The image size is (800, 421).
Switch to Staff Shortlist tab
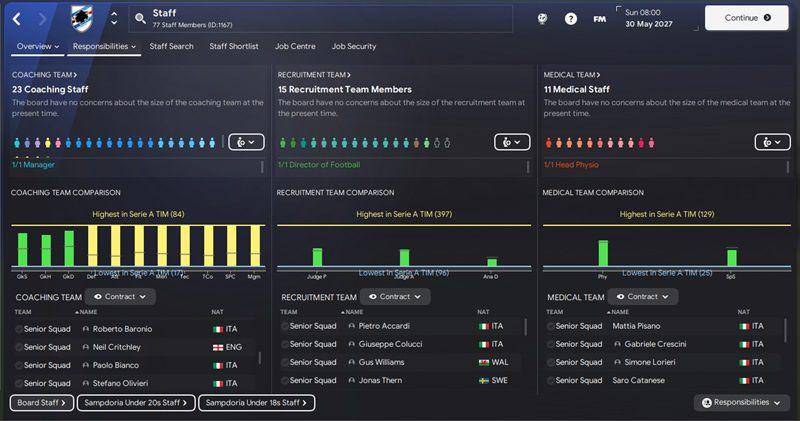point(234,46)
